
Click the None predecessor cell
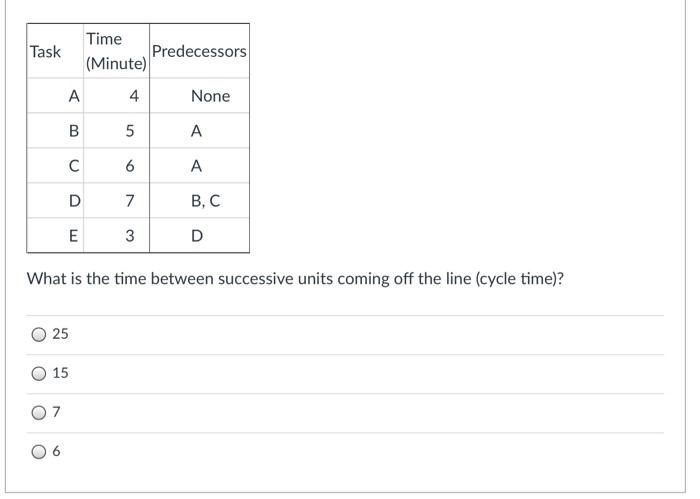[x=199, y=96]
